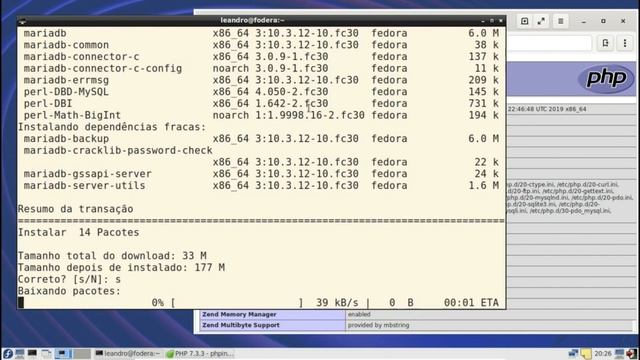Image resolution: width=640 pixels, height=360 pixels.
Task: Activate leandro@fodera terminal taskbar button
Action: [x=127, y=353]
